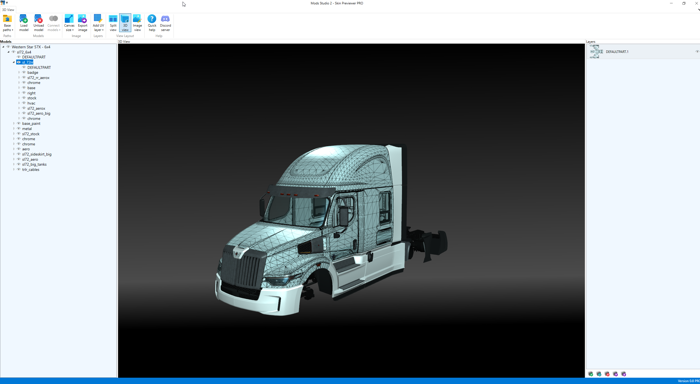Toggle the eye icon next to sl72_big_tanks
This screenshot has height=384, width=700.
(x=19, y=164)
